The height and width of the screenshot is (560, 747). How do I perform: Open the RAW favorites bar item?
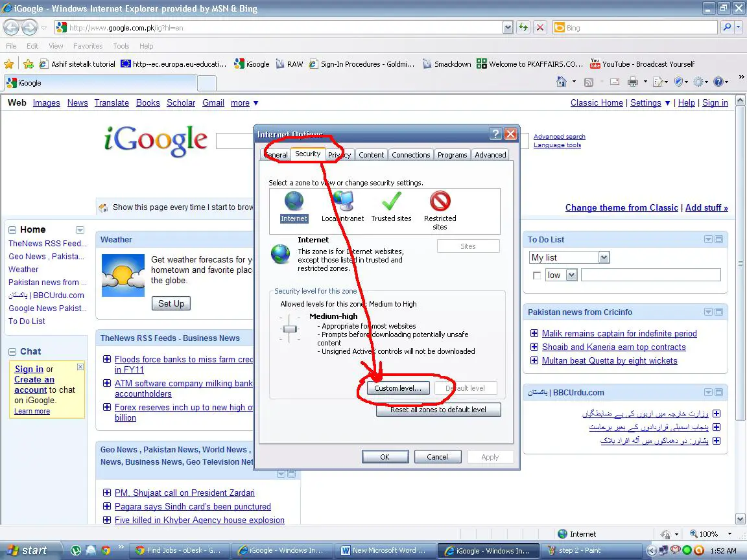click(289, 64)
